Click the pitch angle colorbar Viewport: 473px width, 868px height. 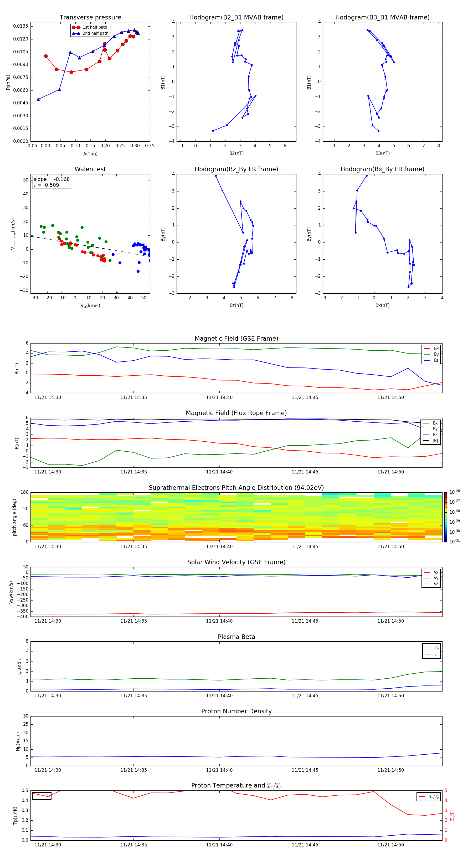pyautogui.click(x=446, y=517)
